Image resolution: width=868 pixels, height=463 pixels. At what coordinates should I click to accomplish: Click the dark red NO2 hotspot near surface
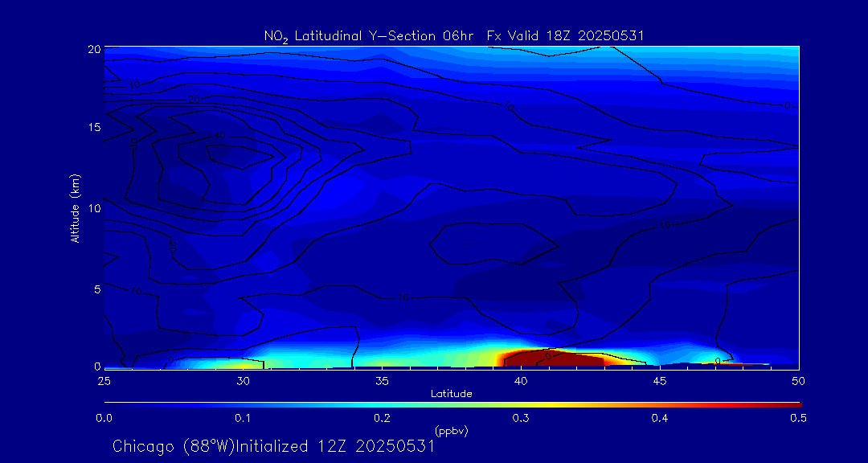coord(555,359)
